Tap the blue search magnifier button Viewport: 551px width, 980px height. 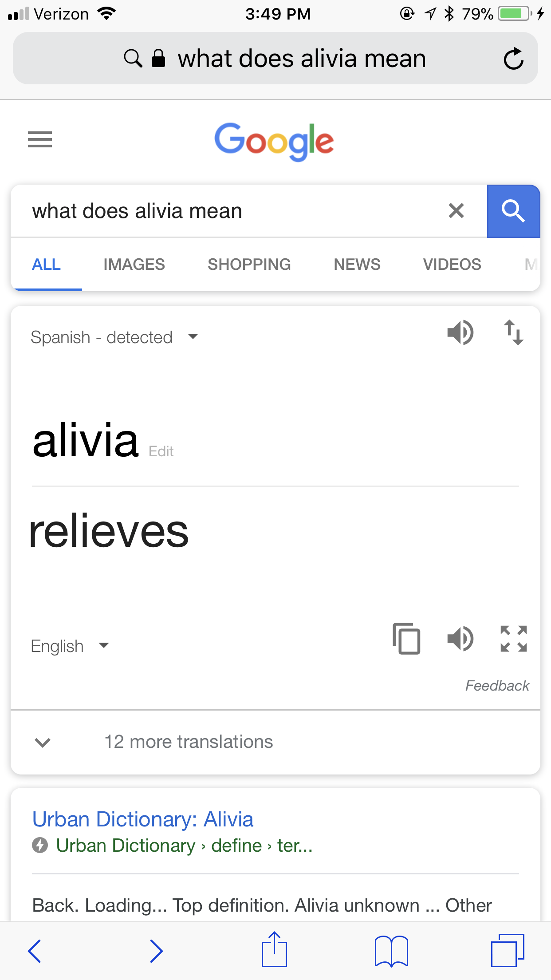(x=513, y=211)
